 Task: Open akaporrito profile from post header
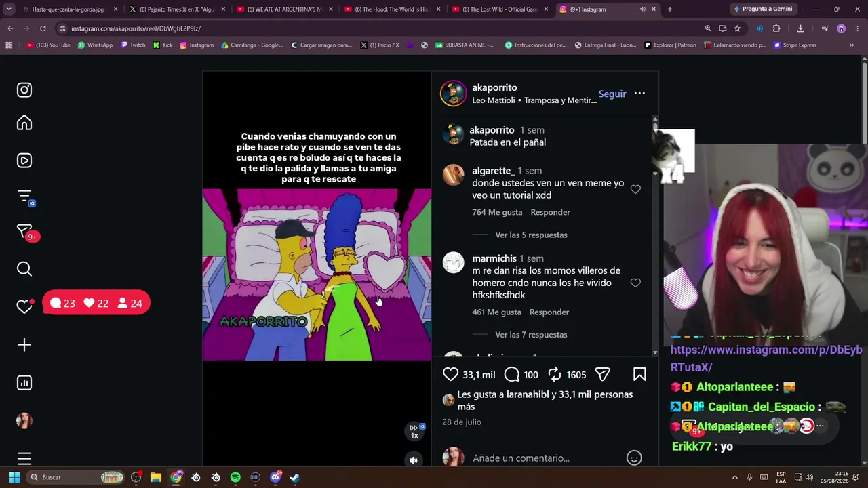click(x=494, y=87)
